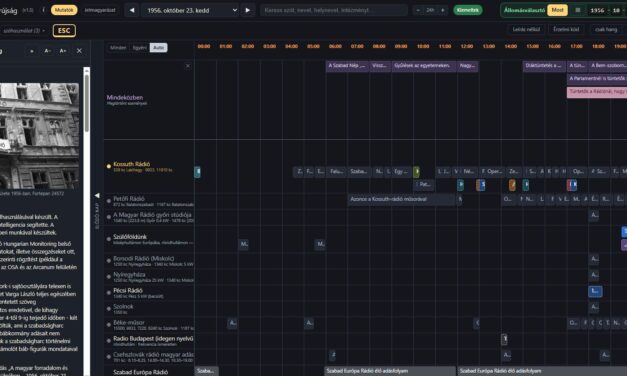Image resolution: width=627 pixels, height=376 pixels.
Task: Collapse the side panel with the arrow
Action: click(x=97, y=196)
